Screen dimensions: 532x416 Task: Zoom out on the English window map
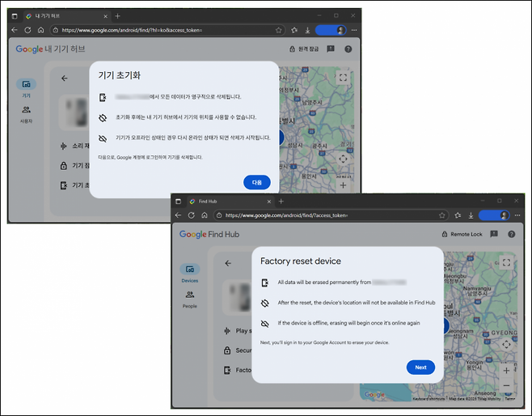[x=506, y=385]
